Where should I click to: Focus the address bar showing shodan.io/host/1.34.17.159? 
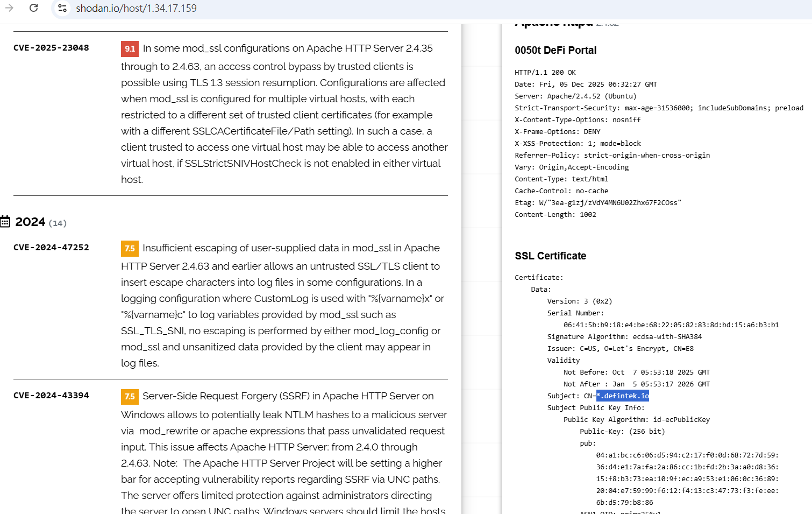point(136,8)
